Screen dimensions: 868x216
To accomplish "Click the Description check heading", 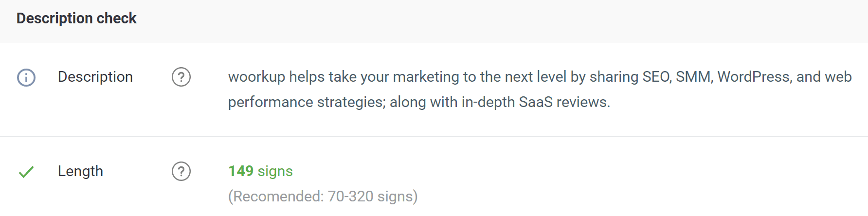I will coord(76,18).
